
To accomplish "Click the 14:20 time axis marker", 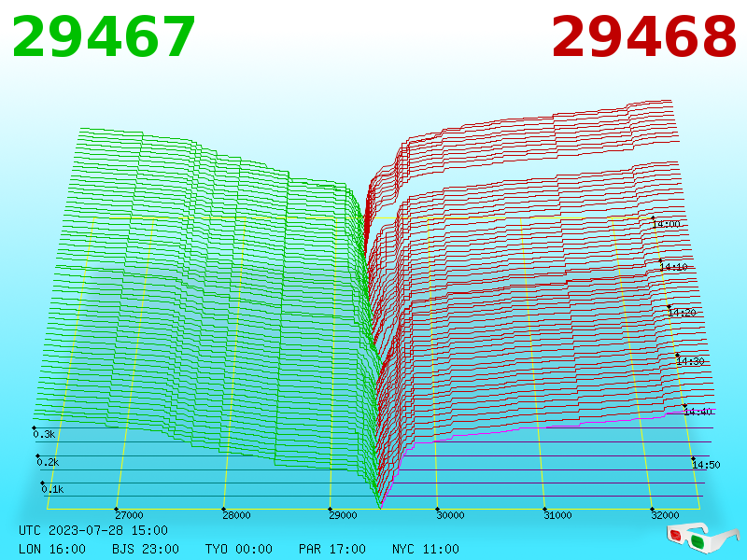I will (683, 313).
